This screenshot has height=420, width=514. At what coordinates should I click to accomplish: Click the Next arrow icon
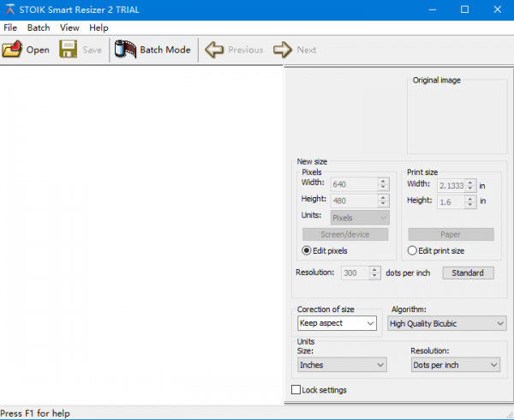(283, 50)
